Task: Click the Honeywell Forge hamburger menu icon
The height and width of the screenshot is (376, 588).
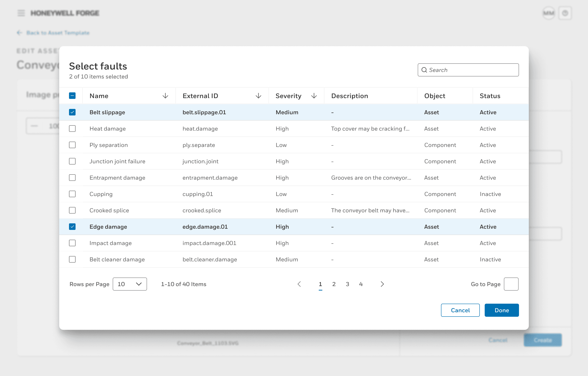Action: pyautogui.click(x=20, y=13)
